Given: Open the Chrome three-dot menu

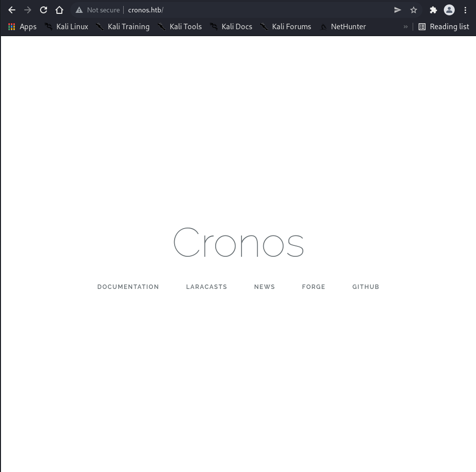Looking at the screenshot, I should point(466,10).
